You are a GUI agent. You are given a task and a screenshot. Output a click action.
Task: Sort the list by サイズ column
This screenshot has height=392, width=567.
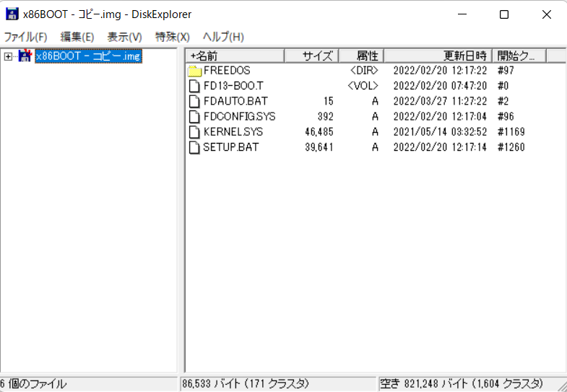(312, 56)
